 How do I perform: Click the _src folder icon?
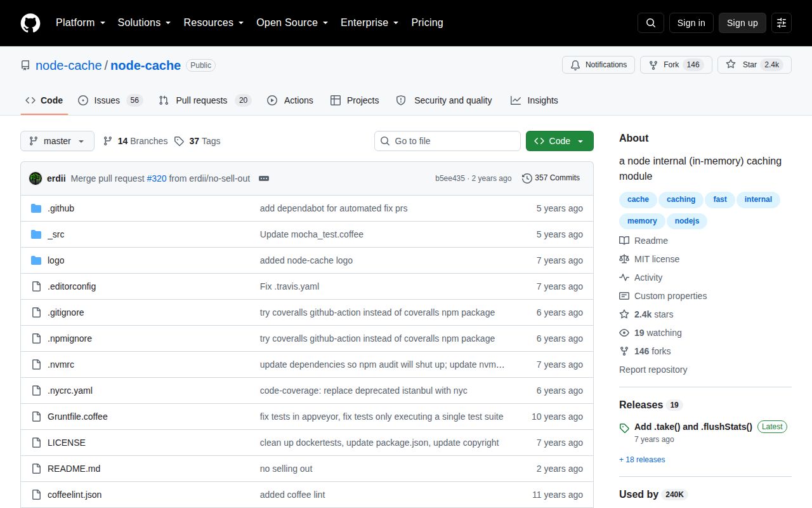[x=36, y=234]
